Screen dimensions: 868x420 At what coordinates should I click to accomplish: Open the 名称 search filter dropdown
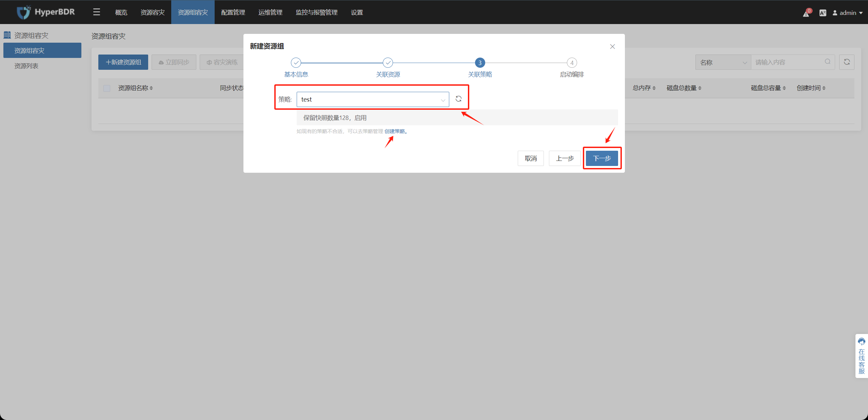pos(723,62)
